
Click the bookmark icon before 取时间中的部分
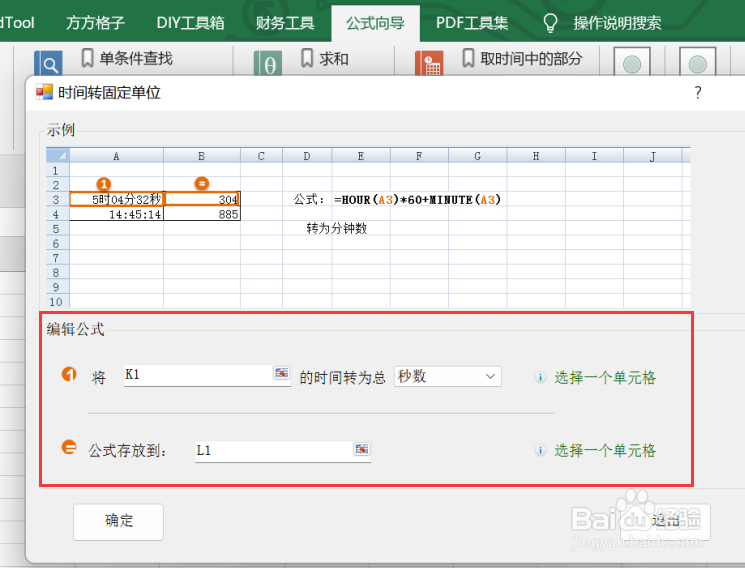coord(468,58)
